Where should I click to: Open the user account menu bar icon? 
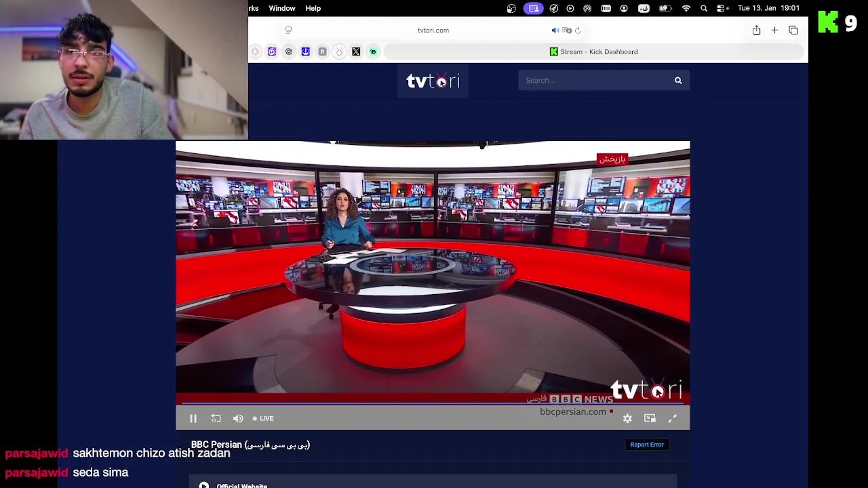[624, 8]
